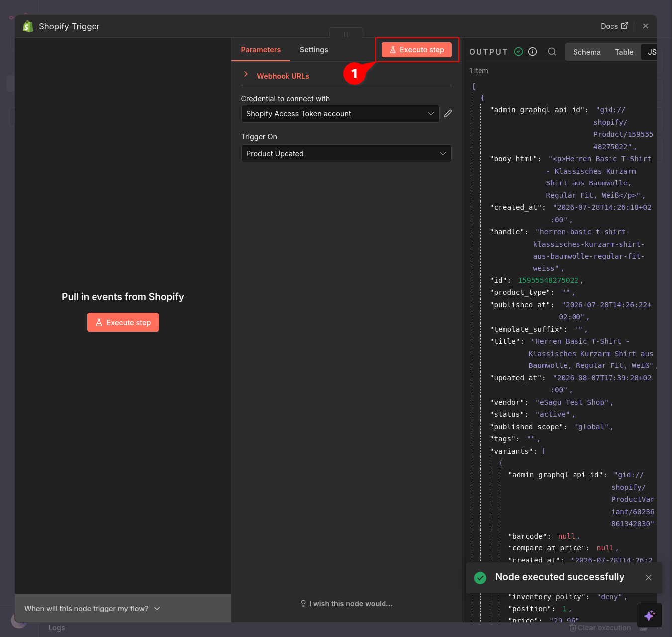Click the '1 item' count label
The width and height of the screenshot is (672, 637).
pyautogui.click(x=479, y=71)
